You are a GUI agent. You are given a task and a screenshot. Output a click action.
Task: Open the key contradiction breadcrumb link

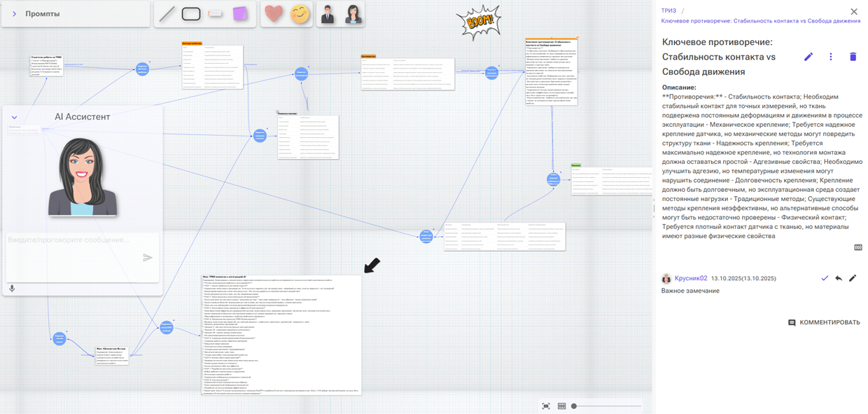pyautogui.click(x=760, y=21)
